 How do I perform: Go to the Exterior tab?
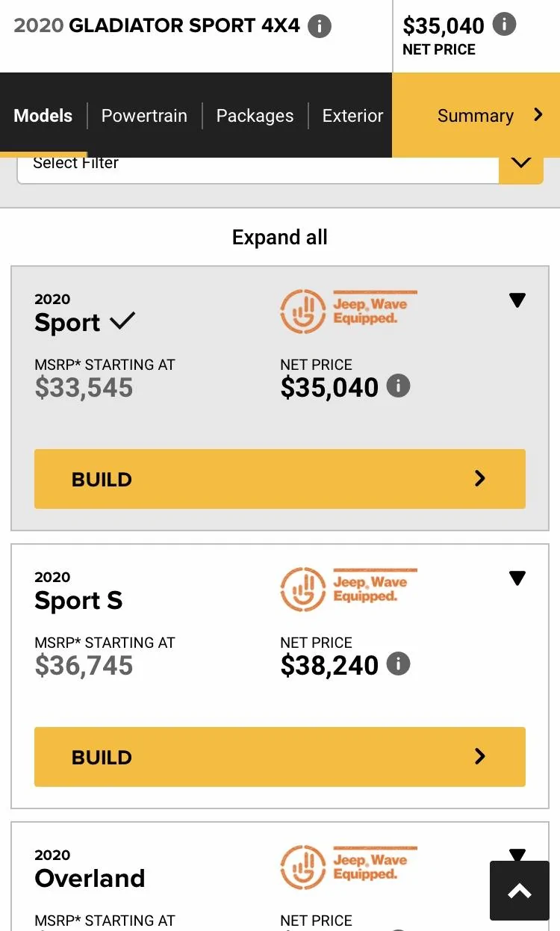pyautogui.click(x=352, y=116)
